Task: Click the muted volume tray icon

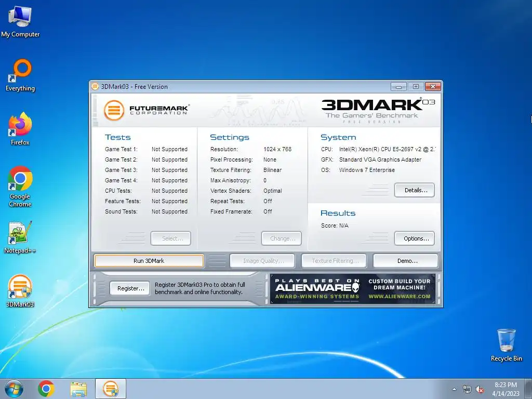Action: tap(480, 389)
